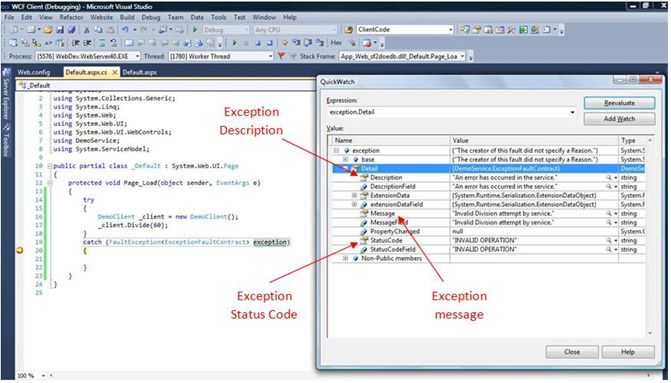The height and width of the screenshot is (383, 671).
Task: Switch to Default.aspx tab
Action: click(x=140, y=72)
